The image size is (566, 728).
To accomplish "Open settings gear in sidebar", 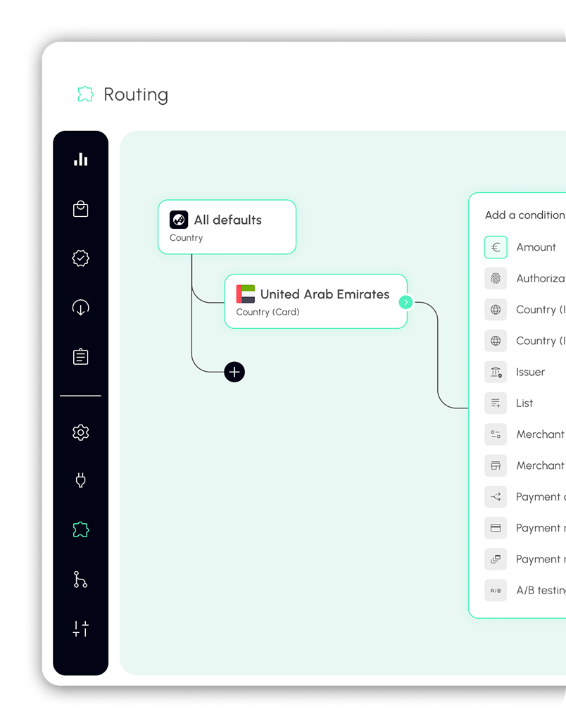I will point(81,432).
